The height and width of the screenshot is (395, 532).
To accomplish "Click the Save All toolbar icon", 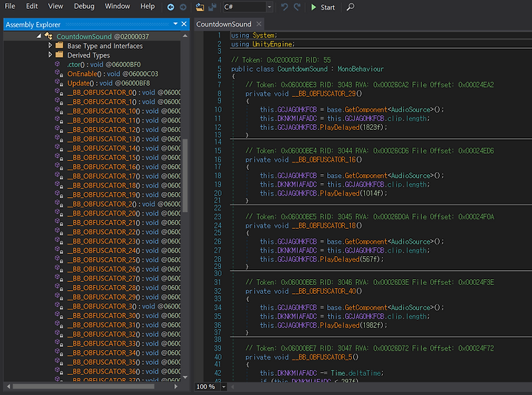I will coord(212,7).
